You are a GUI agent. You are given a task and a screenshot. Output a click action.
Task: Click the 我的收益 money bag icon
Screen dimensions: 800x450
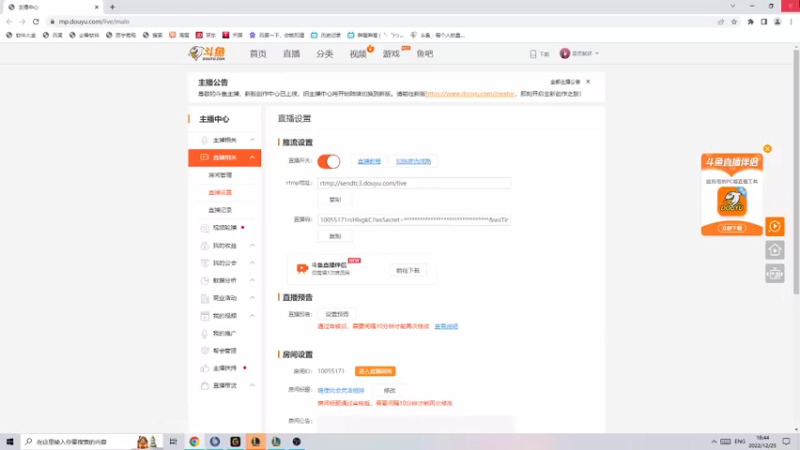[x=205, y=245]
